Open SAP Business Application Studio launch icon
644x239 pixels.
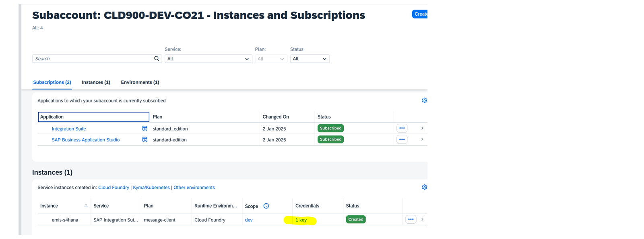144,139
